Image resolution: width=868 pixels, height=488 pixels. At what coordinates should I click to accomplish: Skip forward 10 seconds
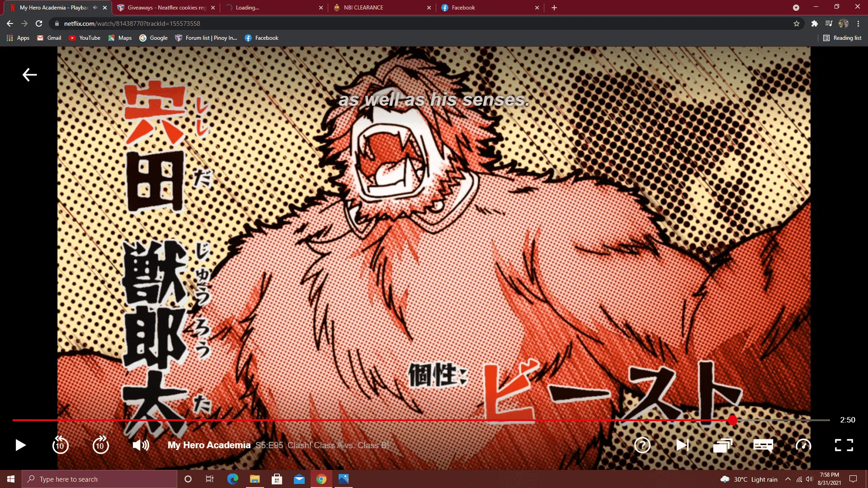[x=100, y=445]
